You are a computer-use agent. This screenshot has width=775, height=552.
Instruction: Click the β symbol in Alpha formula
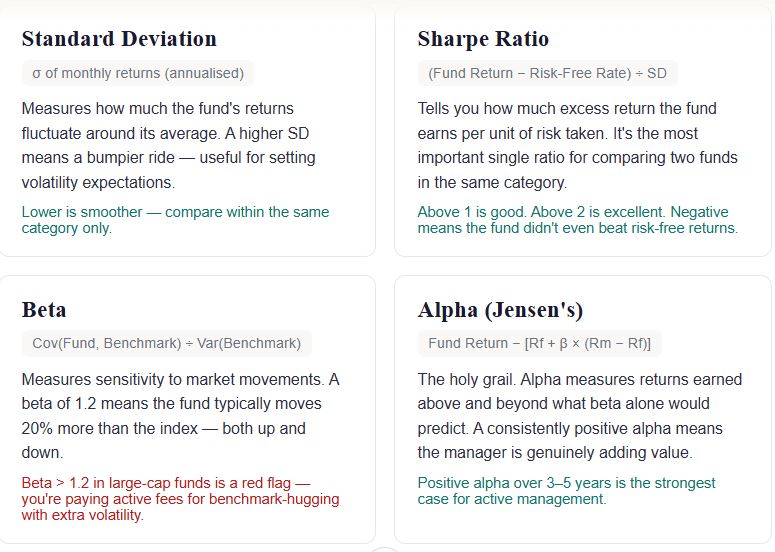[x=563, y=343]
